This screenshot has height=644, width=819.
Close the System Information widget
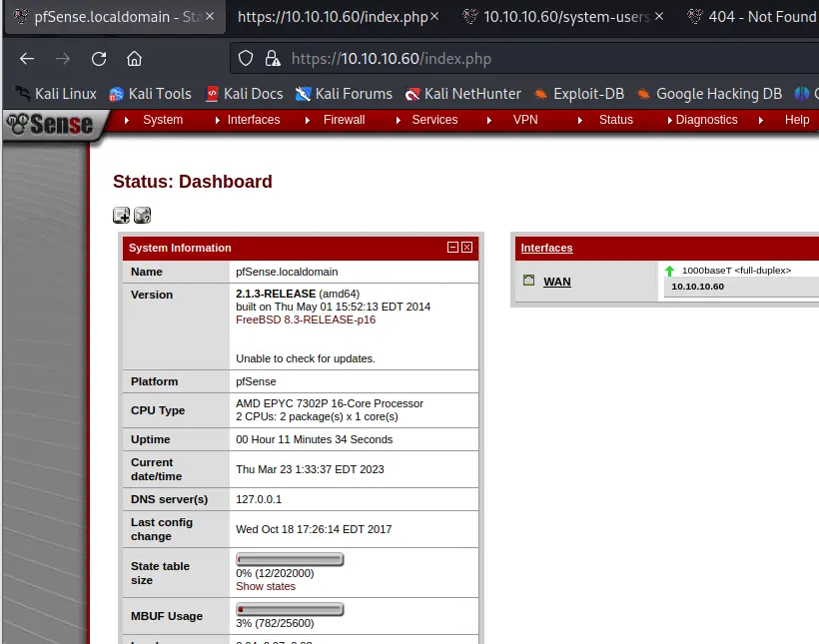[x=467, y=247]
